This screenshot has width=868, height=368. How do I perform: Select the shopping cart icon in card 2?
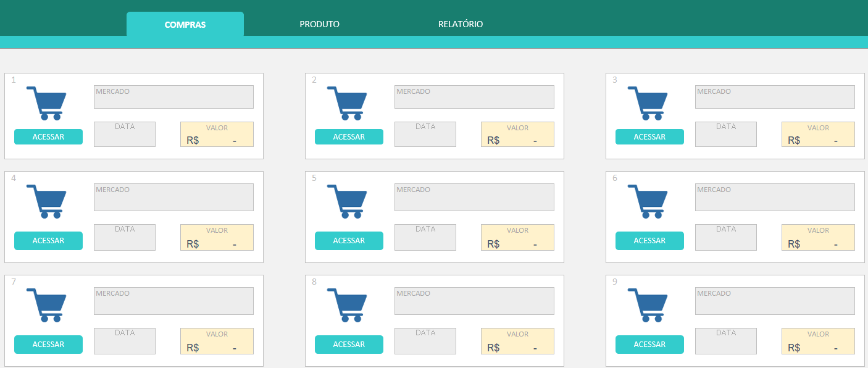pyautogui.click(x=348, y=103)
